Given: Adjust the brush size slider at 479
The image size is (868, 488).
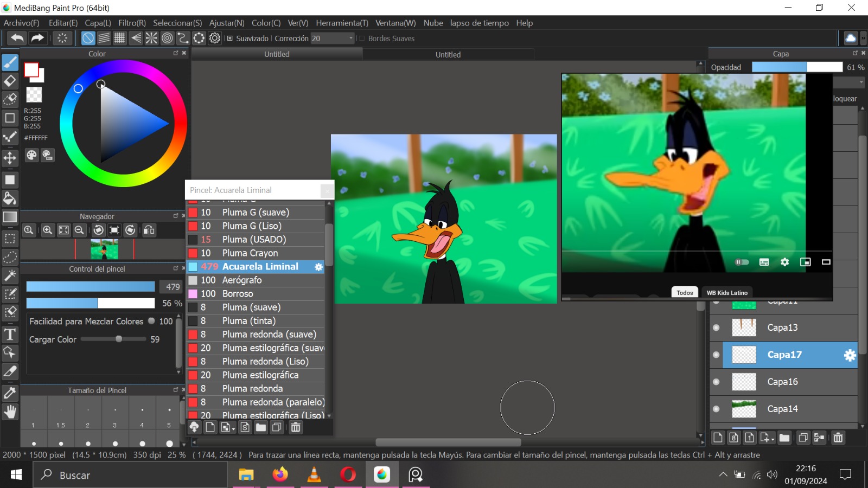Looking at the screenshot, I should click(x=91, y=286).
